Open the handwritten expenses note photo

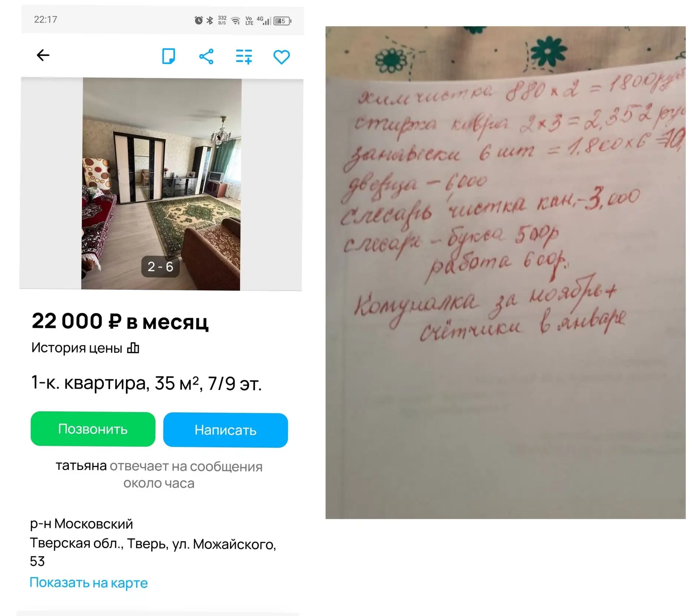506,272
